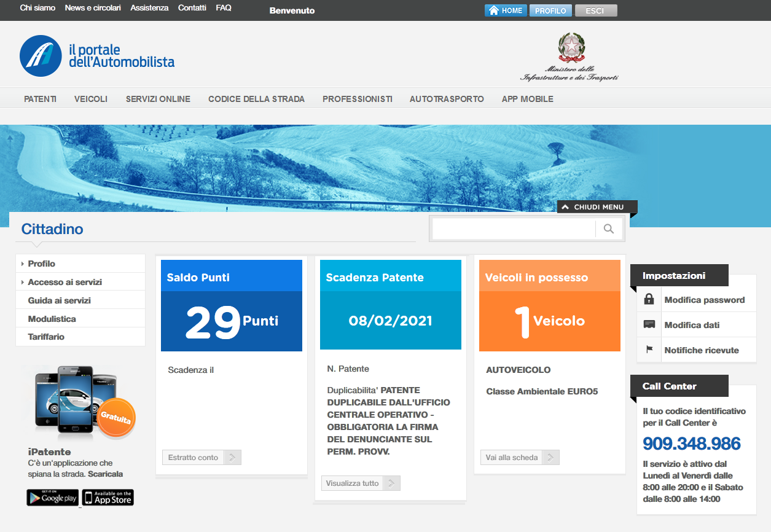Image resolution: width=771 pixels, height=532 pixels.
Task: Click the N. Patente label
Action: [x=348, y=369]
